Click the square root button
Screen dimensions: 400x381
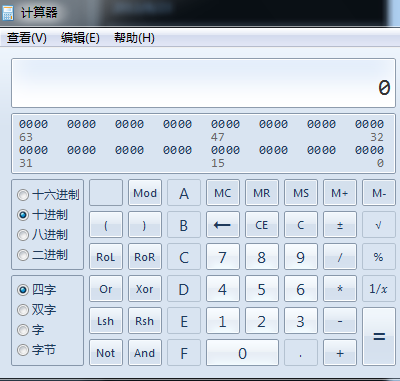(379, 225)
